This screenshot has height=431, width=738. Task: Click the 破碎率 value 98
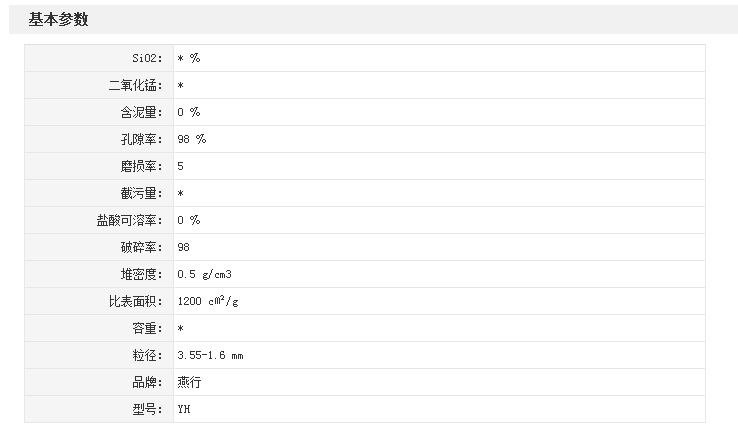coord(184,247)
